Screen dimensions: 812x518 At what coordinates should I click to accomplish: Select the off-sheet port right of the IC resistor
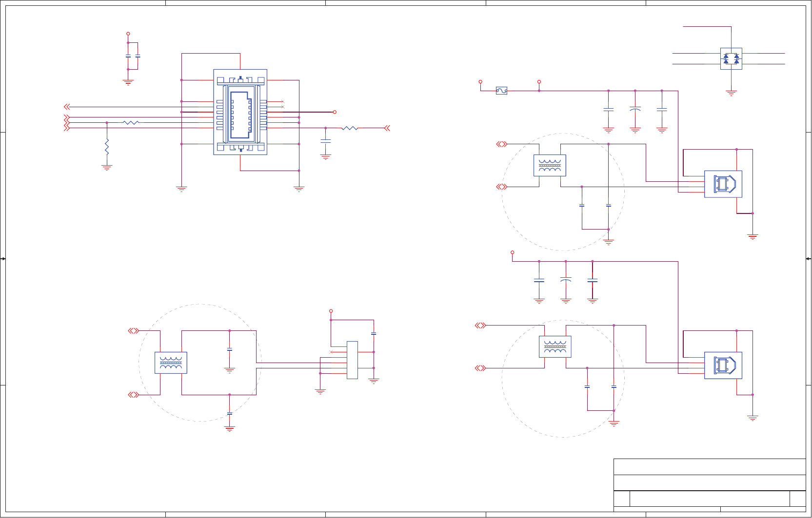click(387, 128)
